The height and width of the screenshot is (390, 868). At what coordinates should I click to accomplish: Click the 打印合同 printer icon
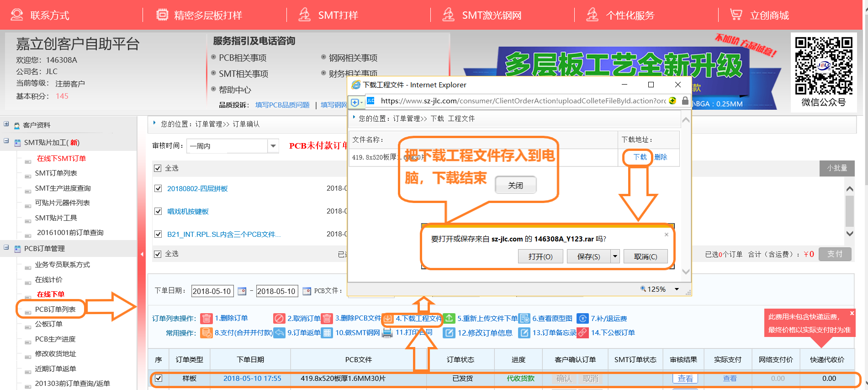pos(387,332)
